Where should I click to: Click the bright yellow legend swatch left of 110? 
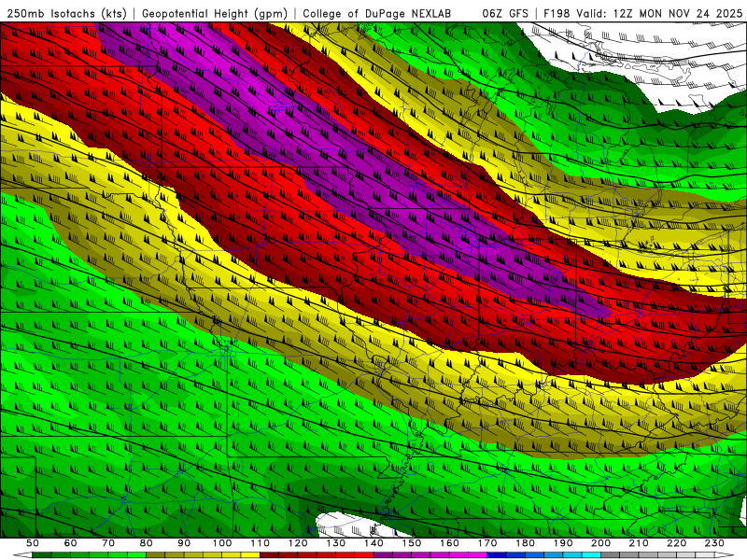(x=250, y=555)
